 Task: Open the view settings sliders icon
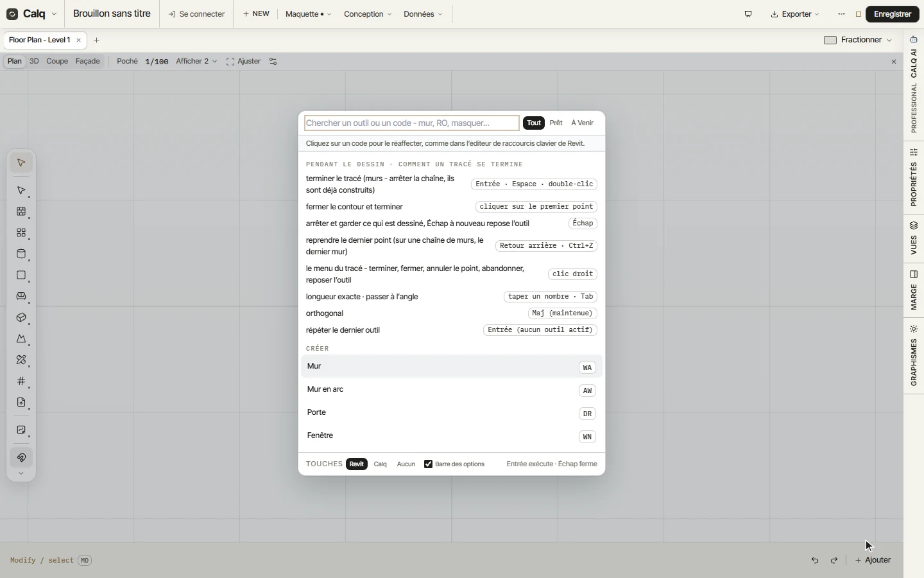(x=273, y=62)
